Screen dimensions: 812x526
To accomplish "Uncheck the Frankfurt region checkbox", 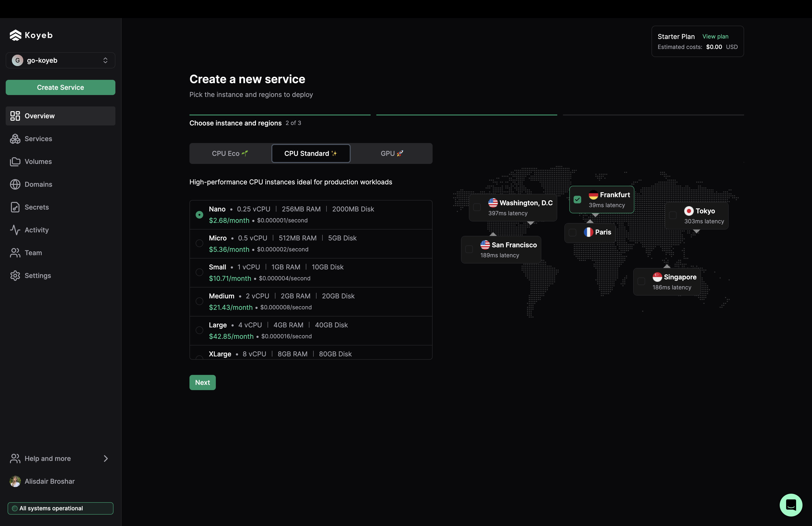I will point(577,200).
